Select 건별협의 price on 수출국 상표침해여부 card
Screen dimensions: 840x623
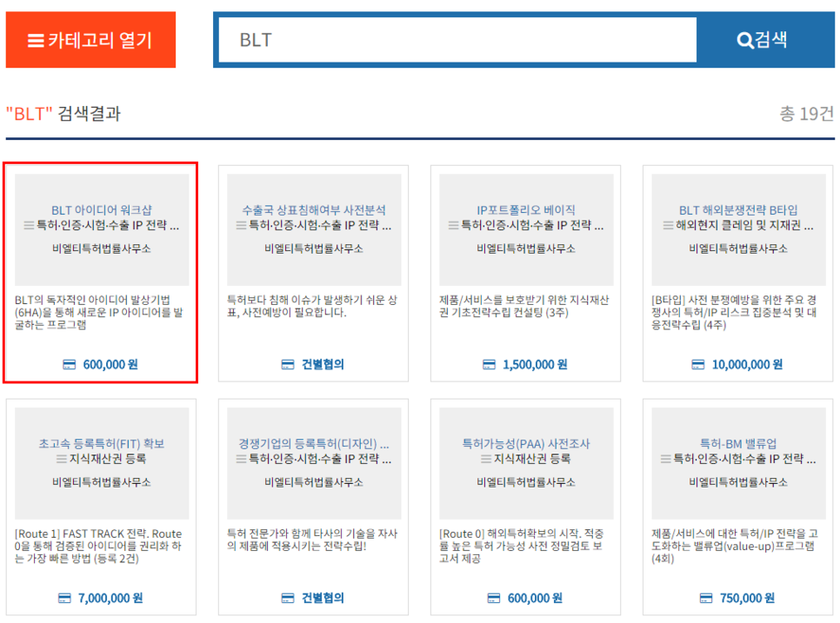[323, 364]
